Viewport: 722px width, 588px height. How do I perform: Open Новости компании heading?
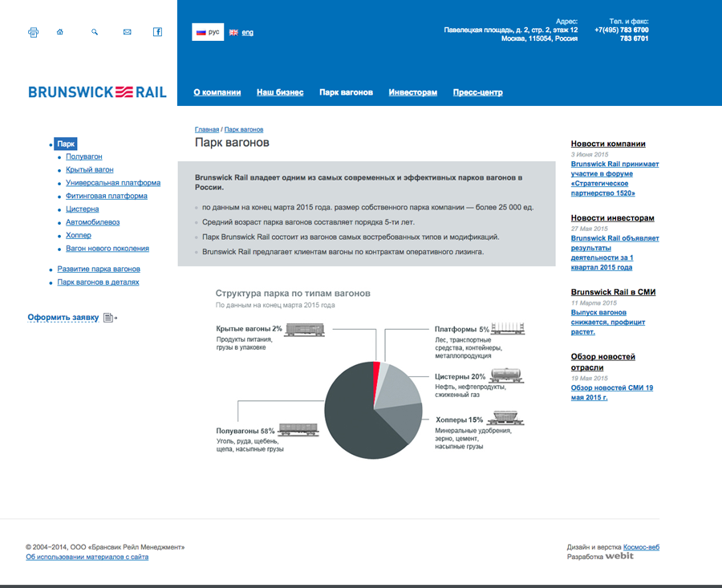(608, 144)
